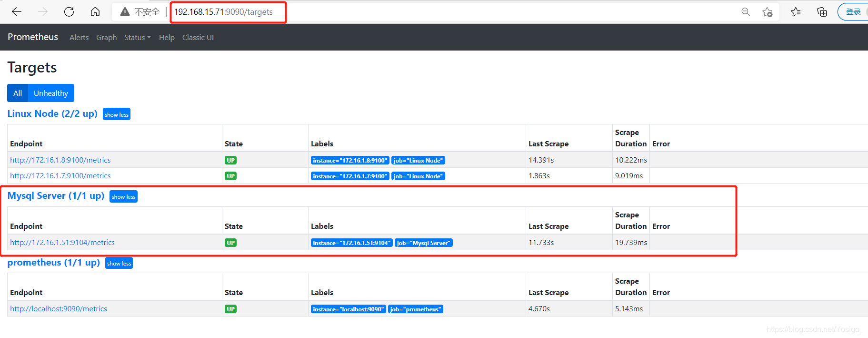This screenshot has width=868, height=338.
Task: Click the Linux Node (2/2 up) heading
Action: [x=52, y=114]
